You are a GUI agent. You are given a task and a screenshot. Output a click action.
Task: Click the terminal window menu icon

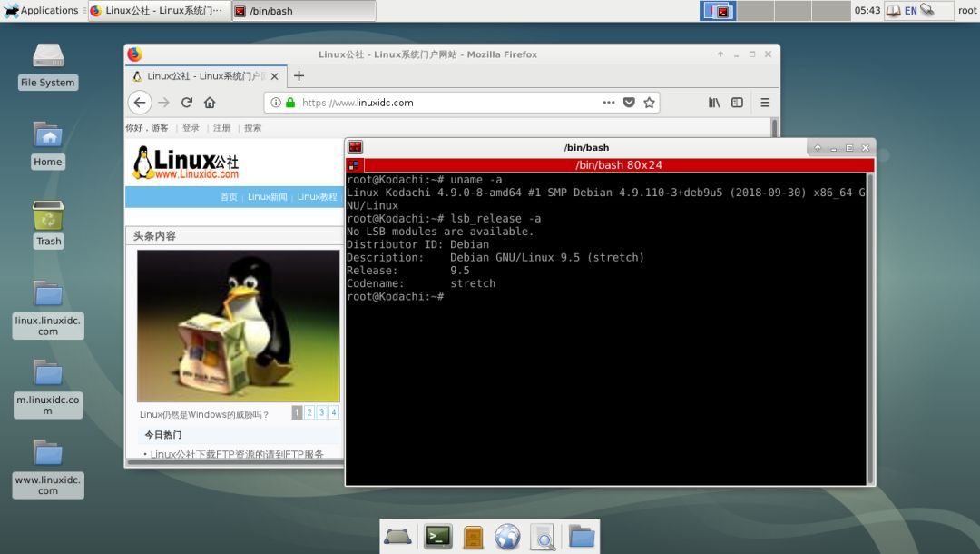pos(355,147)
